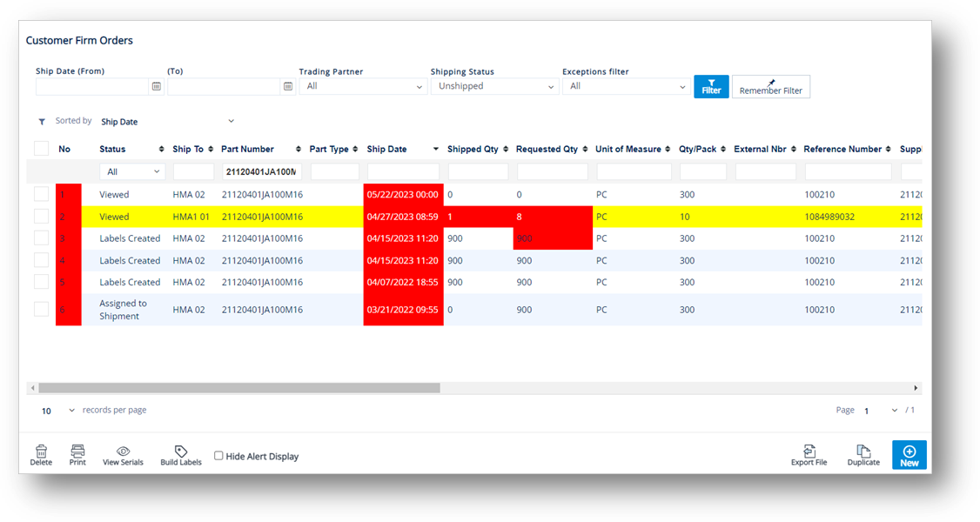Click the Requested Qty filter box
Image resolution: width=980 pixels, height=522 pixels.
553,171
